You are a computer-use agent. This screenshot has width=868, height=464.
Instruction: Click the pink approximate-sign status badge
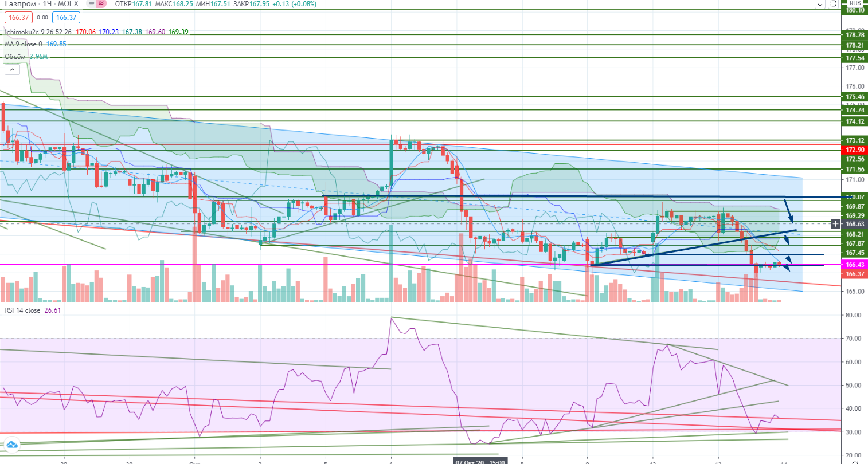(101, 3)
